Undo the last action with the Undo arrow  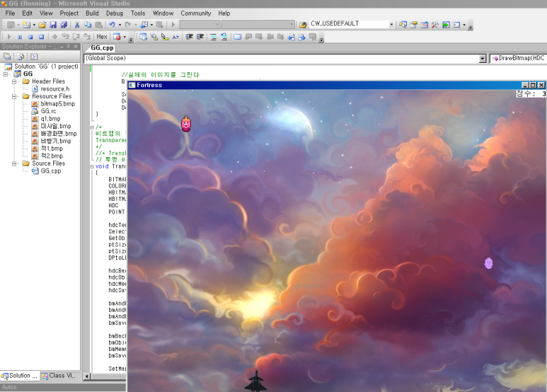click(x=112, y=25)
